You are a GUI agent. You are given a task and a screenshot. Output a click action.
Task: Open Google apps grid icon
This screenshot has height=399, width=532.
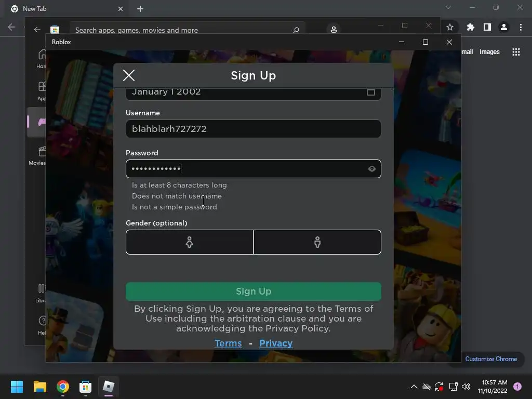(x=516, y=52)
